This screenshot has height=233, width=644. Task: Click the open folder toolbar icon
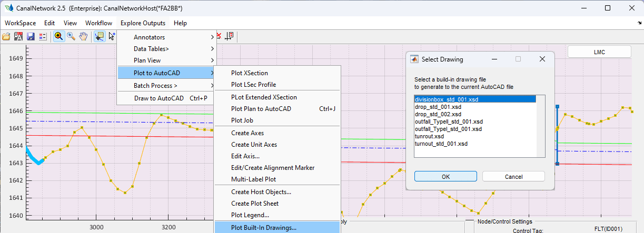6,36
